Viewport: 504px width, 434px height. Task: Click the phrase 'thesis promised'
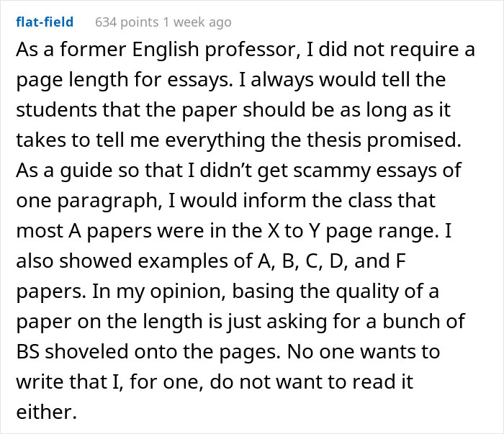pyautogui.click(x=384, y=140)
